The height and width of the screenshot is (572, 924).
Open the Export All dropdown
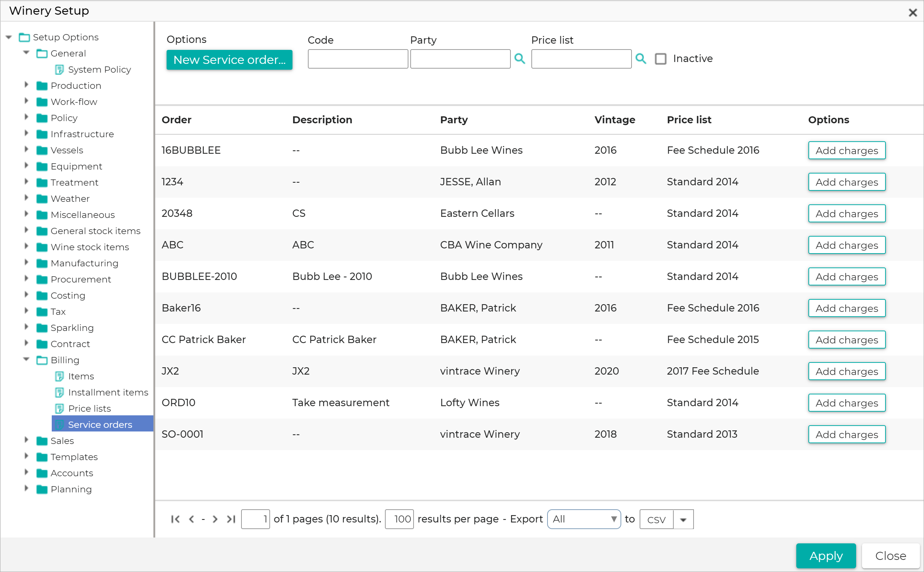tap(584, 520)
